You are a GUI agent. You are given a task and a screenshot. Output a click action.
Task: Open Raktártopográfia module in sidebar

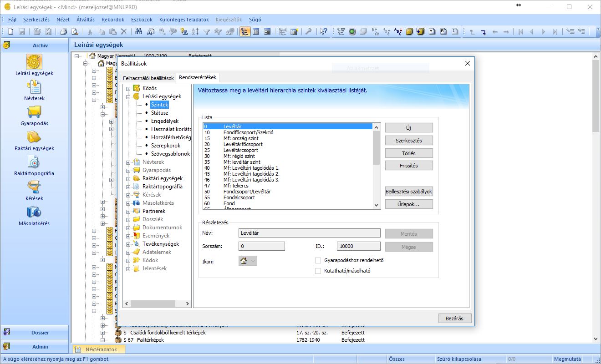tap(34, 165)
